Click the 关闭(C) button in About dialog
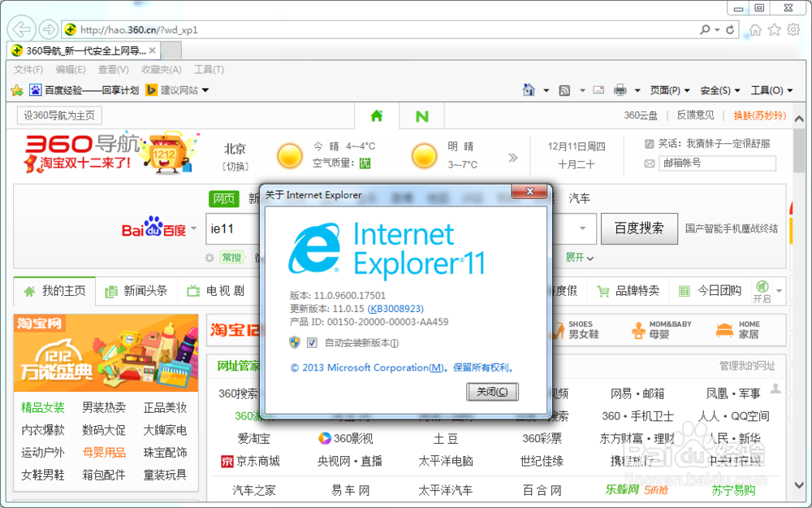 click(492, 392)
